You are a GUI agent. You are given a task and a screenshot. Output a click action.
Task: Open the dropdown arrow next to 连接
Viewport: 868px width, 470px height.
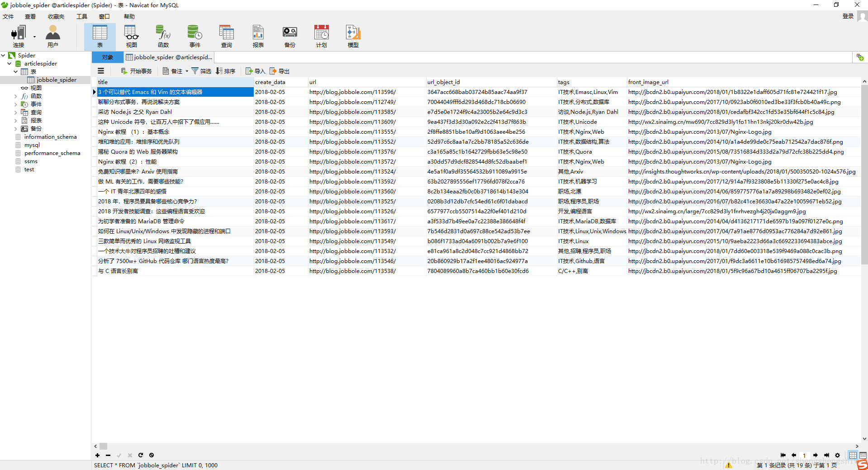coord(34,37)
